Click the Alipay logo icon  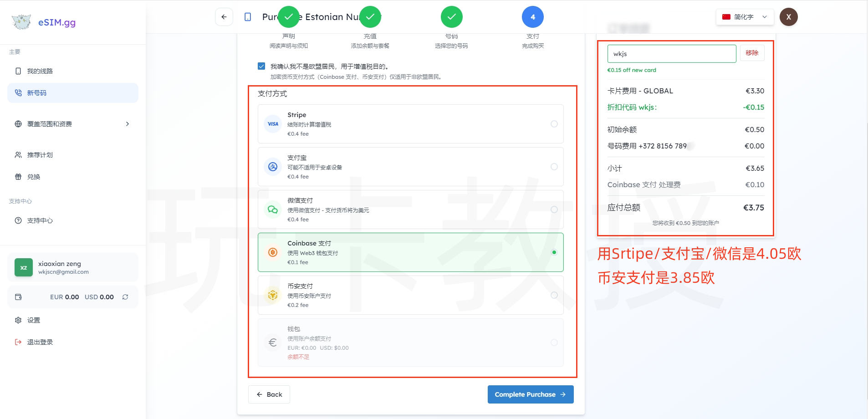click(273, 167)
